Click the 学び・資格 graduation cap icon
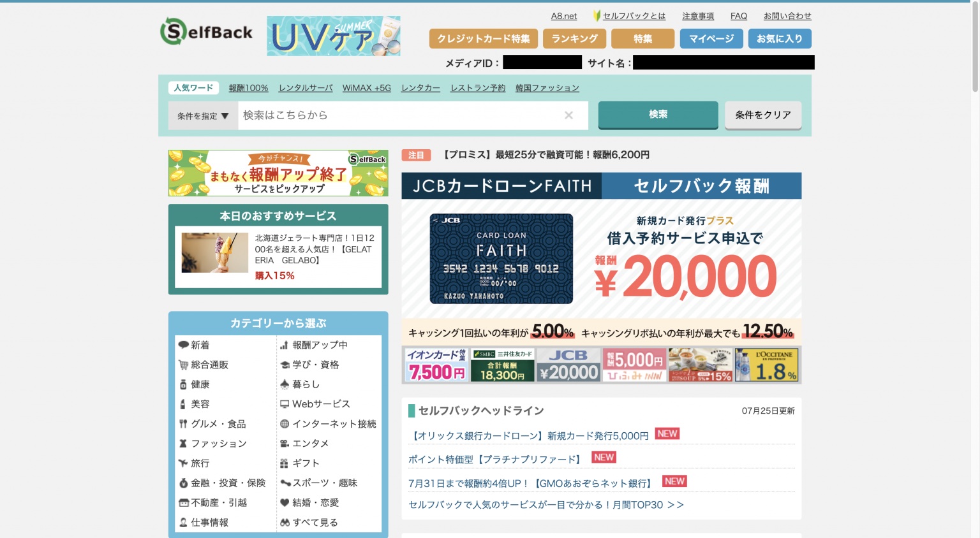This screenshot has width=980, height=538. pyautogui.click(x=285, y=365)
